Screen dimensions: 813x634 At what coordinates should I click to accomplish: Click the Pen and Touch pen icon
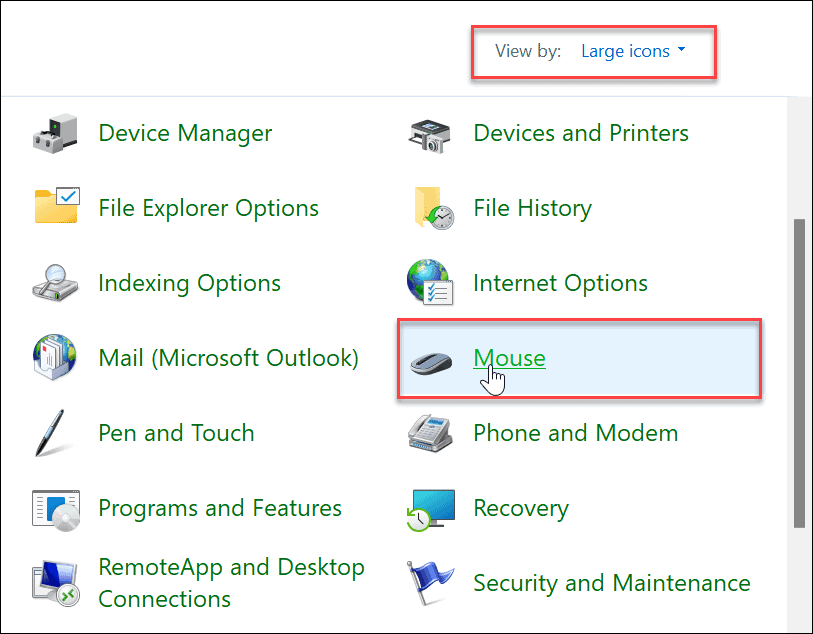[x=57, y=432]
